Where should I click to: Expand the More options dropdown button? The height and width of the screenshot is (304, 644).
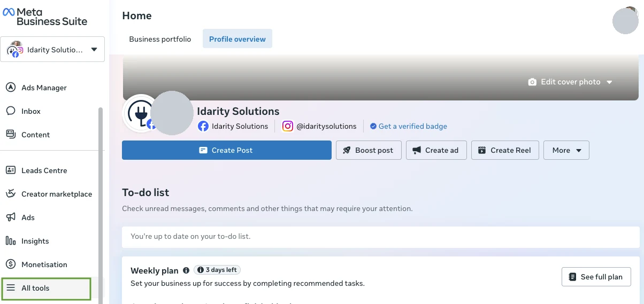click(566, 150)
